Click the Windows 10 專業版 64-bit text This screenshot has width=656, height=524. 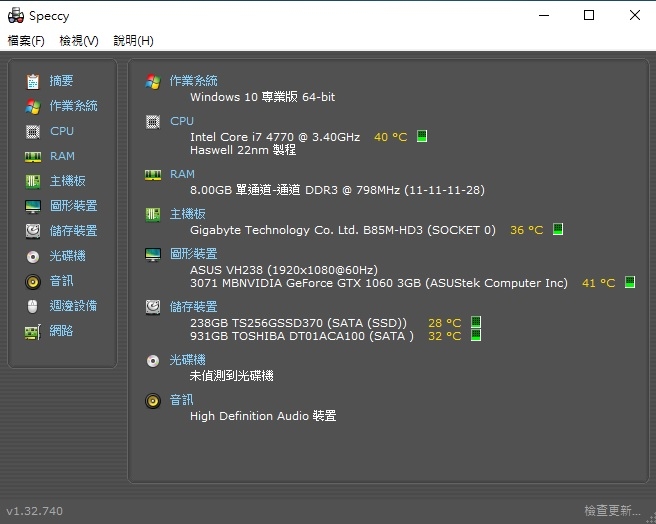point(262,97)
